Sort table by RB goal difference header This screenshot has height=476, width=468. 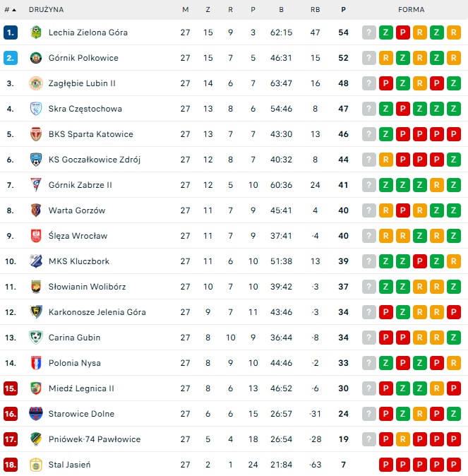pyautogui.click(x=315, y=10)
